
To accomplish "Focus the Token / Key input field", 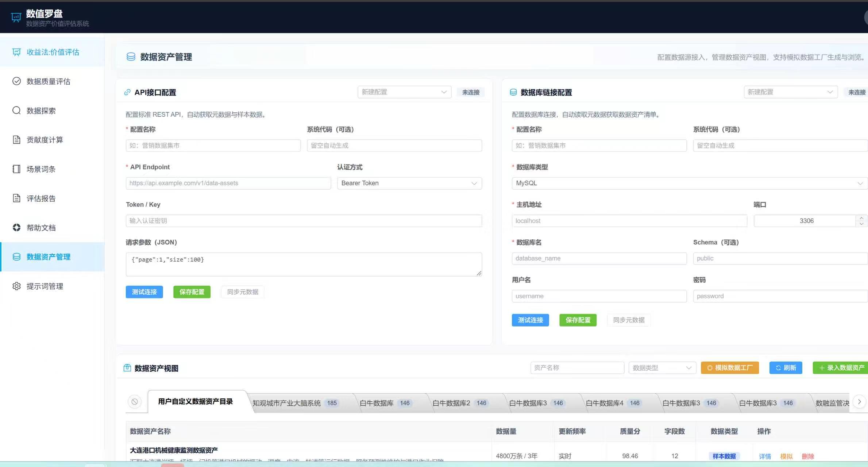I will pos(304,221).
